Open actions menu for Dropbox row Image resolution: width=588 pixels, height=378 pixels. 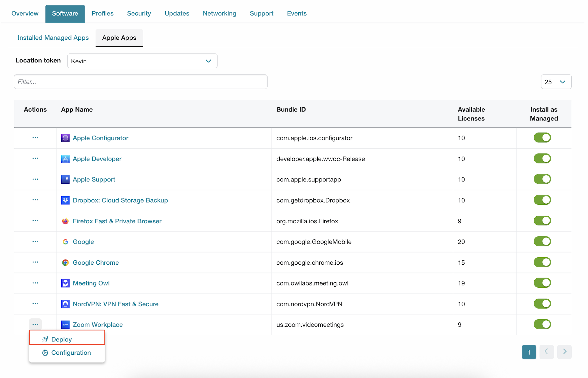35,200
